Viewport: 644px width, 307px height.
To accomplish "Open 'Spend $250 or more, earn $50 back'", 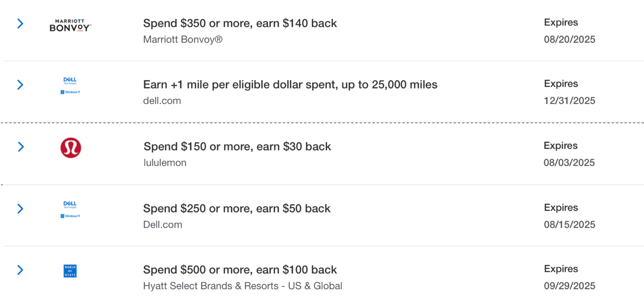I will (x=237, y=208).
